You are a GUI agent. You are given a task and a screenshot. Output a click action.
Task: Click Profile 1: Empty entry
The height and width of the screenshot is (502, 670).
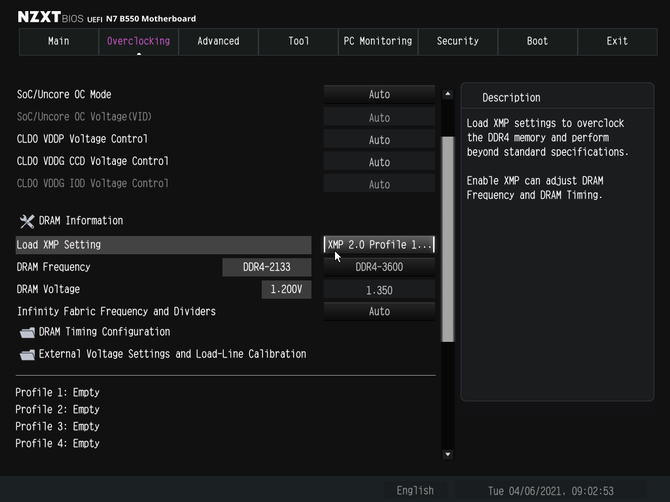pyautogui.click(x=57, y=392)
